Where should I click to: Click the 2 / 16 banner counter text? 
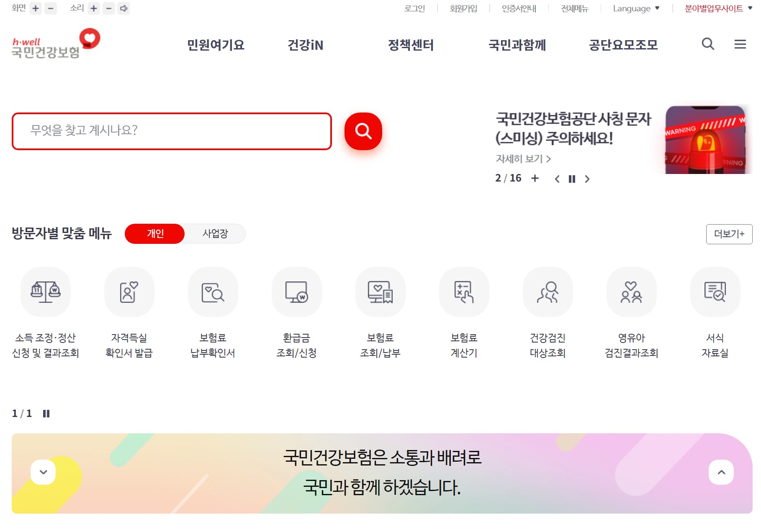(508, 178)
